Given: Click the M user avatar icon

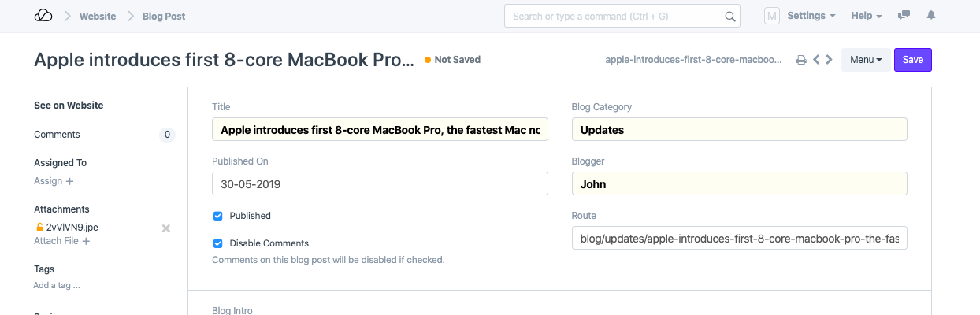Looking at the screenshot, I should point(772,16).
